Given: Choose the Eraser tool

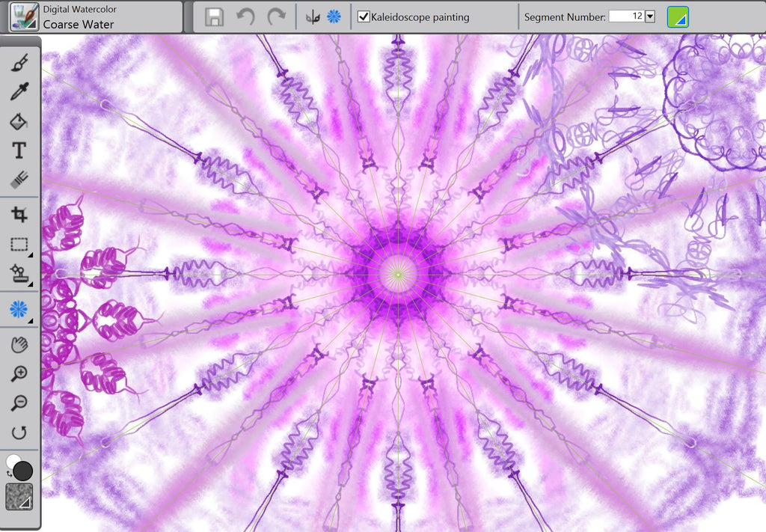Looking at the screenshot, I should (x=19, y=180).
